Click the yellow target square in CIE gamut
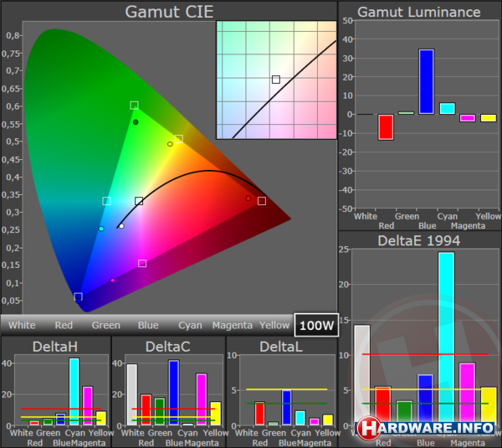The image size is (502, 448). pyautogui.click(x=179, y=139)
